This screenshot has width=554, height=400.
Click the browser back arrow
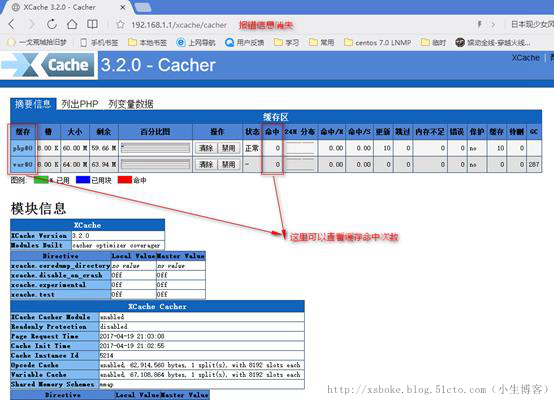point(12,24)
